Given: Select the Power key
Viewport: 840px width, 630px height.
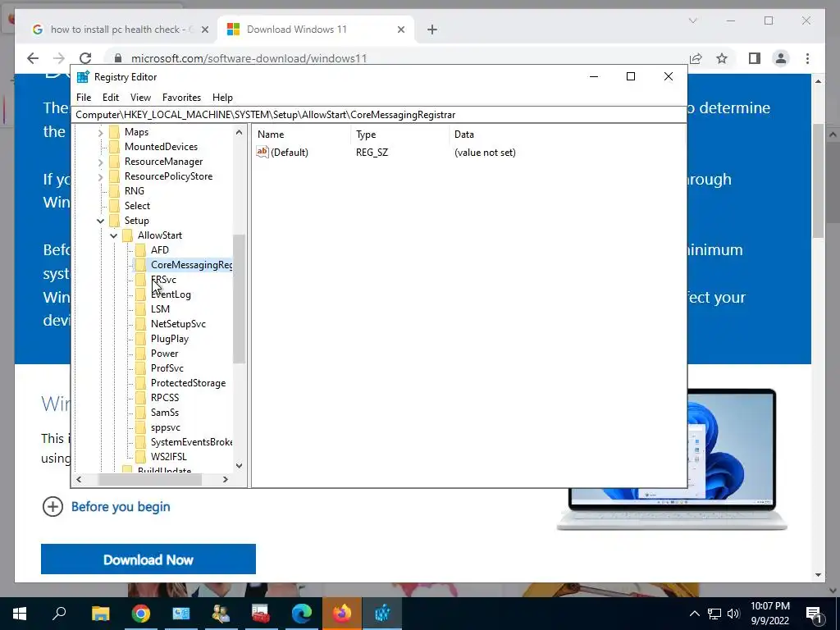Looking at the screenshot, I should click(x=164, y=354).
